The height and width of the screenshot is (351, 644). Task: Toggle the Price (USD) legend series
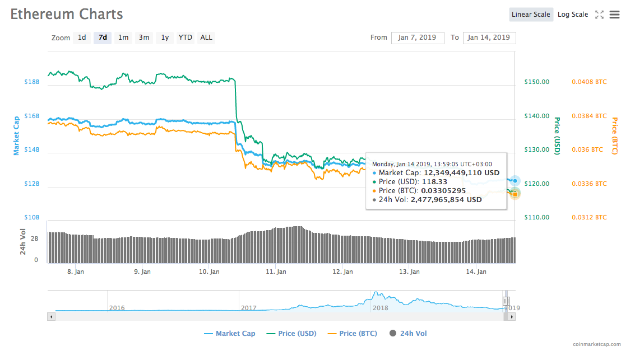point(291,334)
